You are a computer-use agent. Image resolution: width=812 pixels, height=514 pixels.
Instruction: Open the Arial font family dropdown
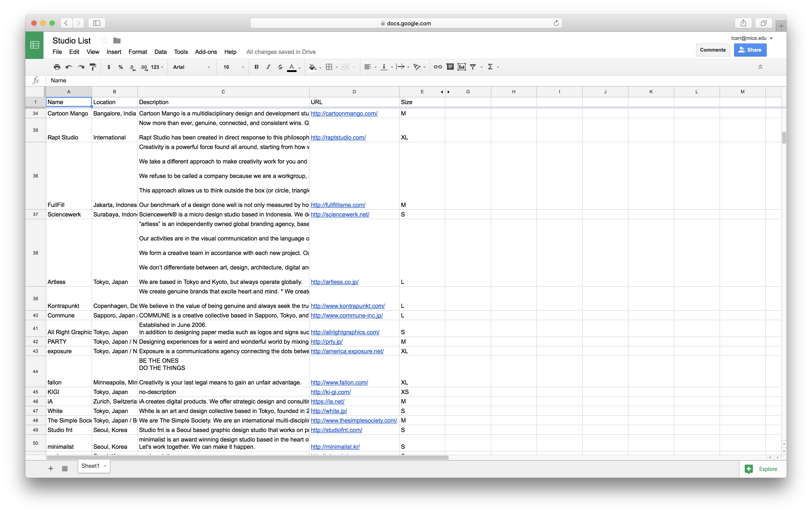tap(191, 67)
